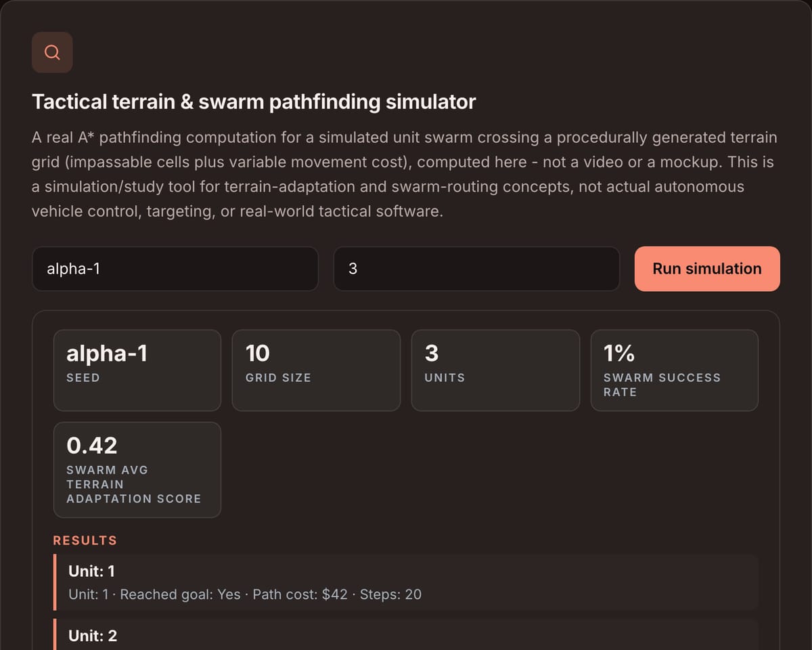This screenshot has height=650, width=812.
Task: Click the magnifier search icon
Action: pos(52,52)
